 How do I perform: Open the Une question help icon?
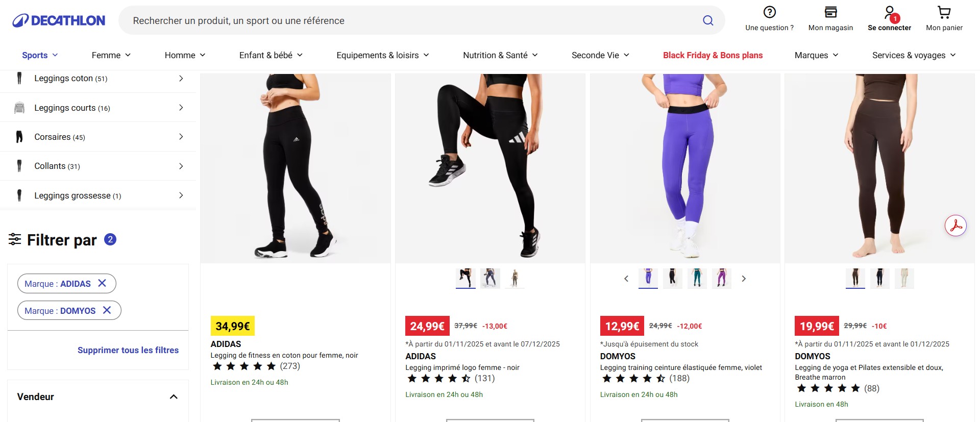[x=769, y=12]
